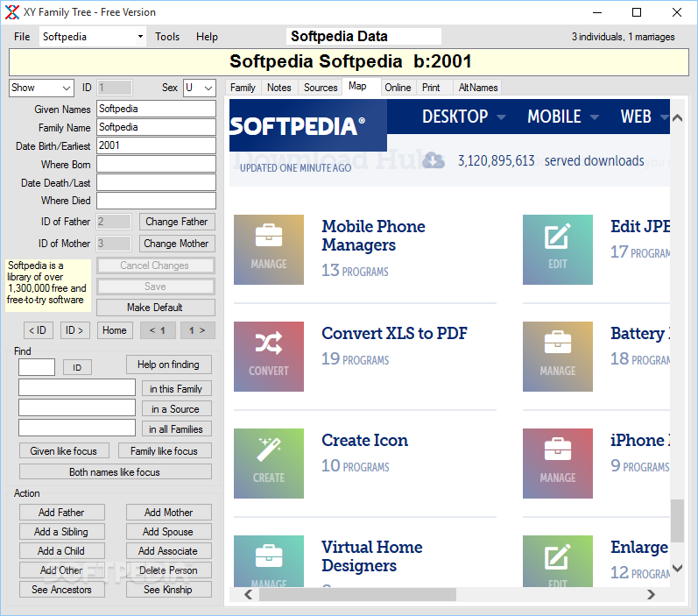Switch to the Notes tab
Screen dimensions: 698x616
278,88
